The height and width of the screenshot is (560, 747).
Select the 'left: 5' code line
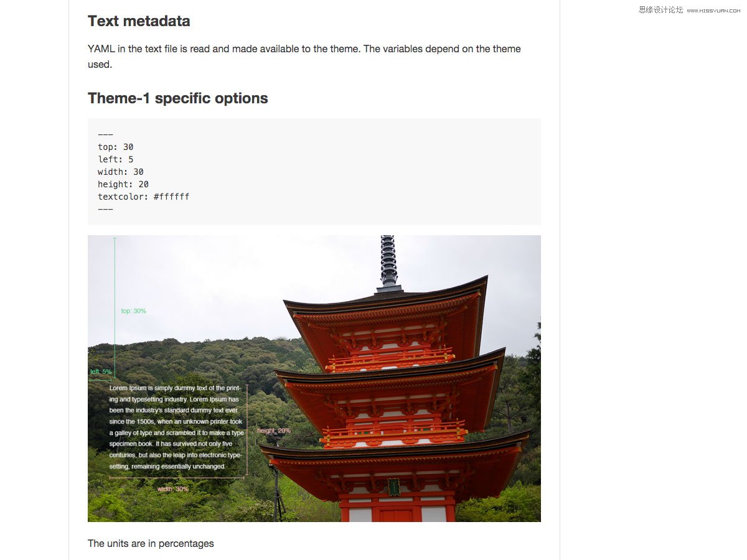coord(116,159)
